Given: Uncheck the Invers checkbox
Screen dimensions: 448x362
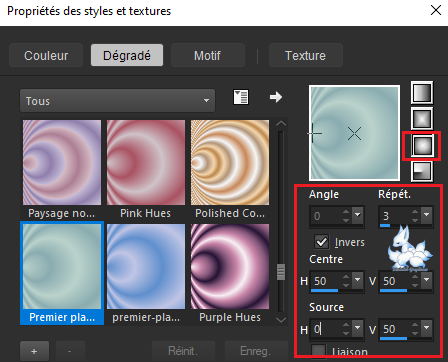Looking at the screenshot, I should [321, 242].
